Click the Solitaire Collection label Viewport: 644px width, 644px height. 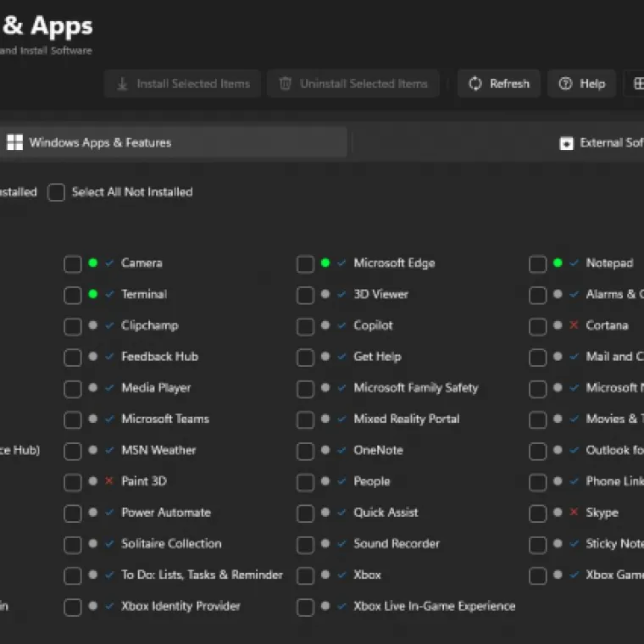[171, 544]
